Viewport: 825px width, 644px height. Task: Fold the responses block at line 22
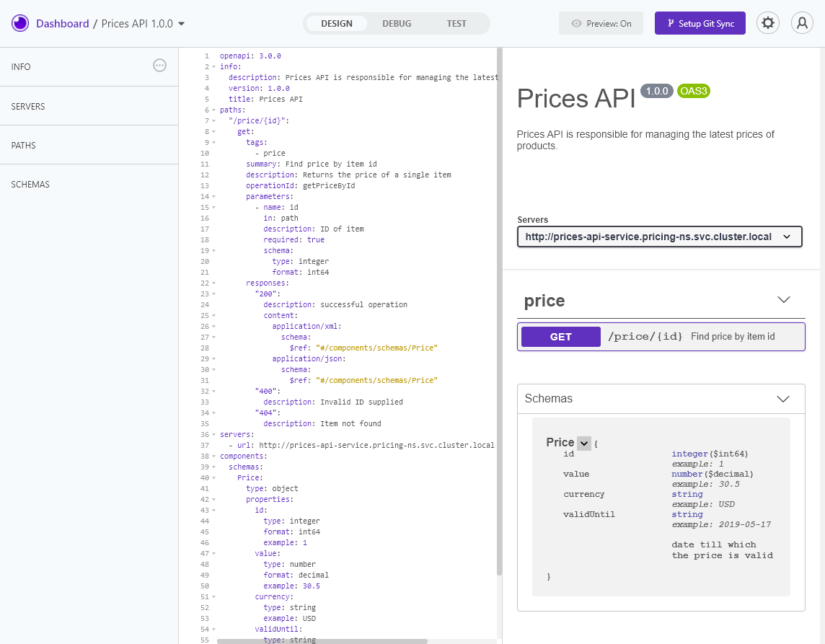click(x=213, y=283)
